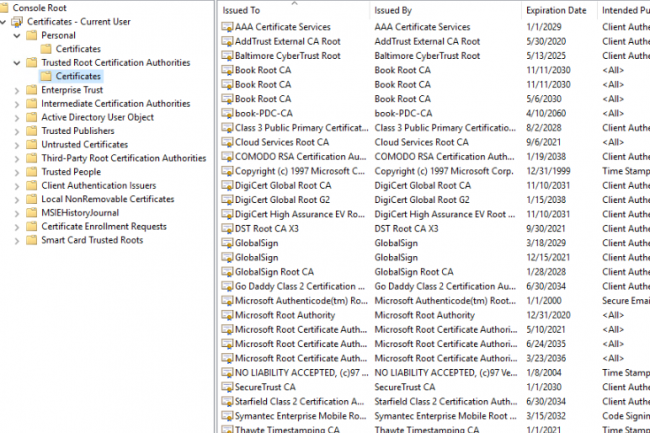Click the Trusted Publishers folder icon
650x433 pixels.
click(x=32, y=131)
